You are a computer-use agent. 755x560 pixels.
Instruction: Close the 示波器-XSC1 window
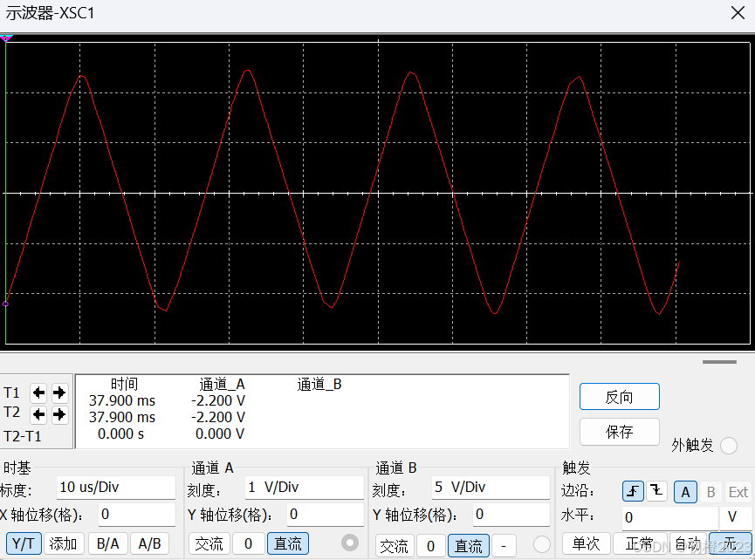coord(738,12)
